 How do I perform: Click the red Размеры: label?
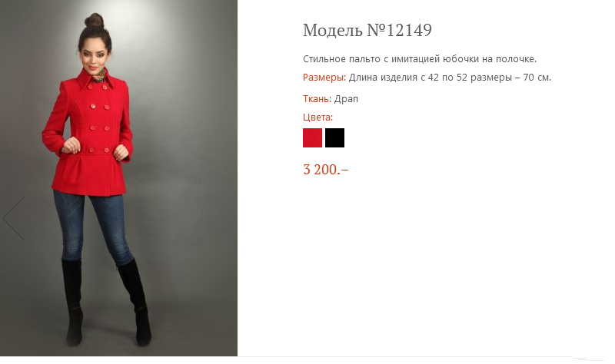tap(324, 78)
